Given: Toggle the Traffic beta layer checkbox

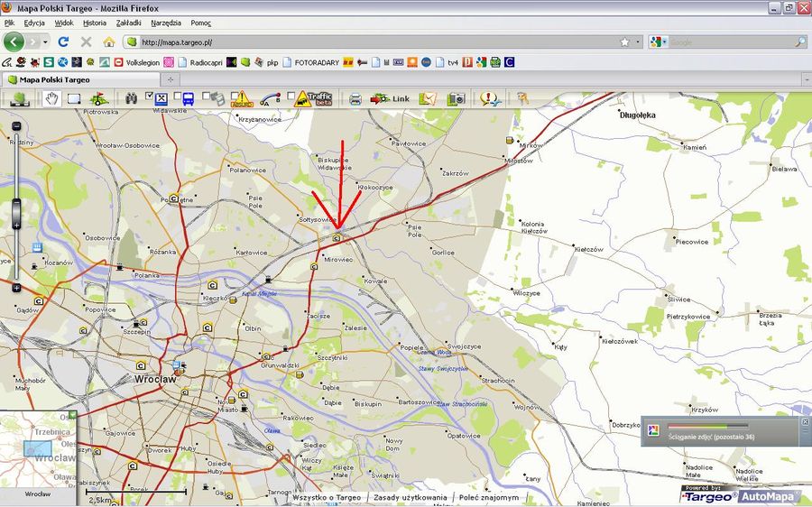Looking at the screenshot, I should 291,96.
